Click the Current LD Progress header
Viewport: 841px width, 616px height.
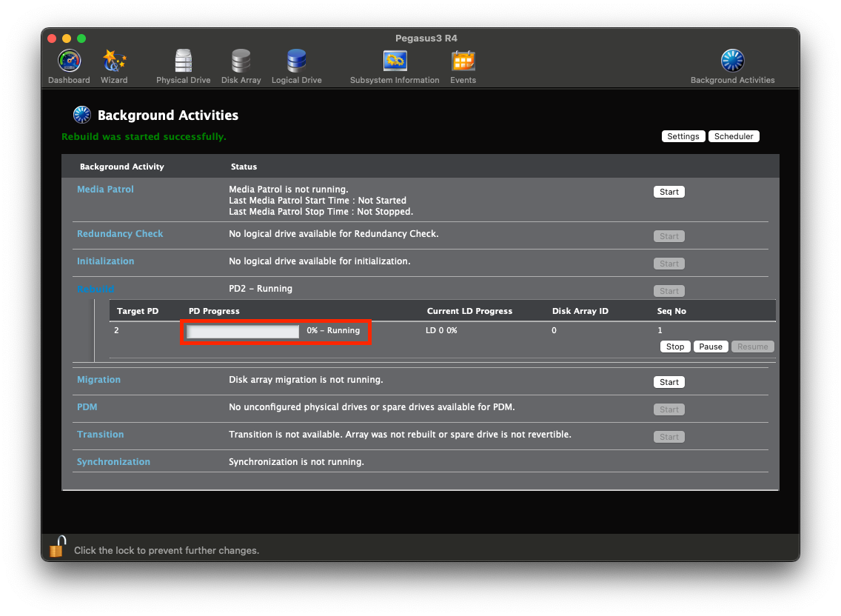tap(469, 311)
